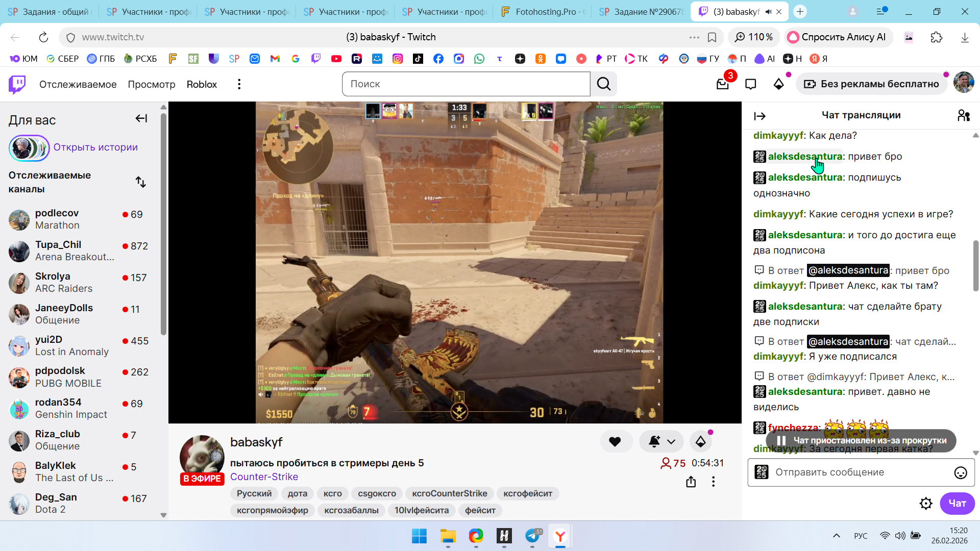Share the stream via share icon
Viewport: 980px width, 551px height.
tap(691, 482)
